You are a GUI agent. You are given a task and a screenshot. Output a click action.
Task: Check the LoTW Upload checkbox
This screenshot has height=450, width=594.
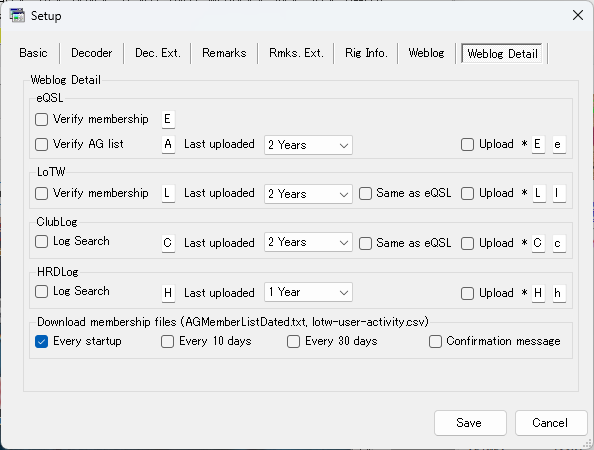click(467, 194)
